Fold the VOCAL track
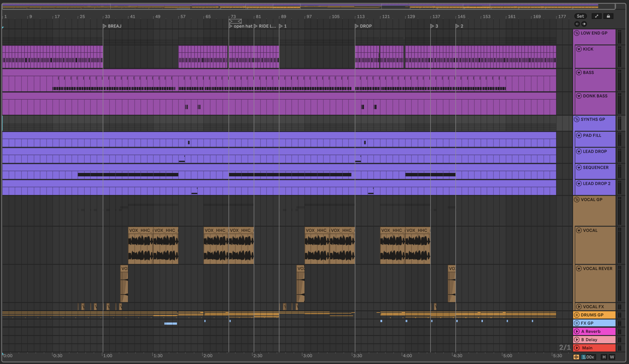The width and height of the screenshot is (629, 364). [579, 231]
